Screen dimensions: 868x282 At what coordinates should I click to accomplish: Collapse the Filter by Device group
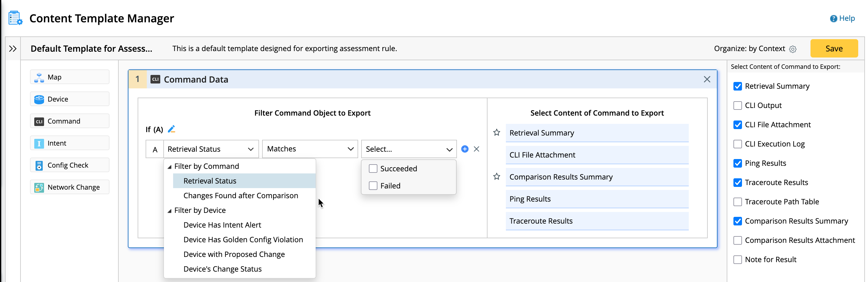169,211
